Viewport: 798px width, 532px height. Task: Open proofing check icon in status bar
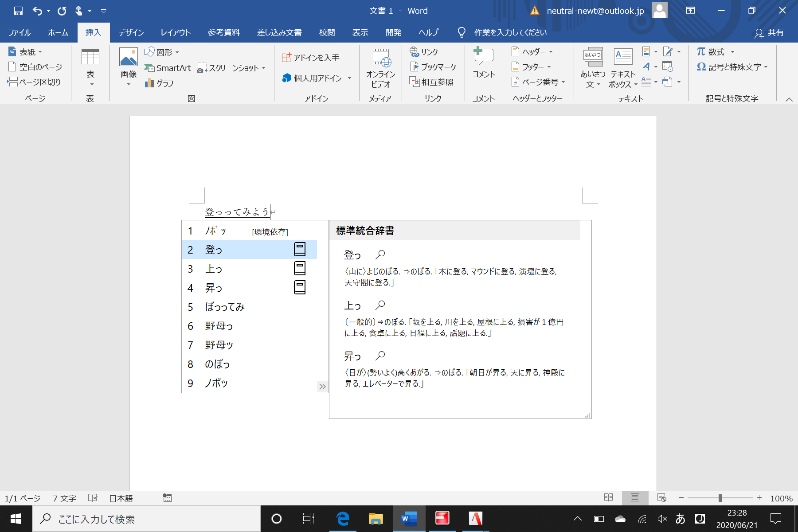93,498
